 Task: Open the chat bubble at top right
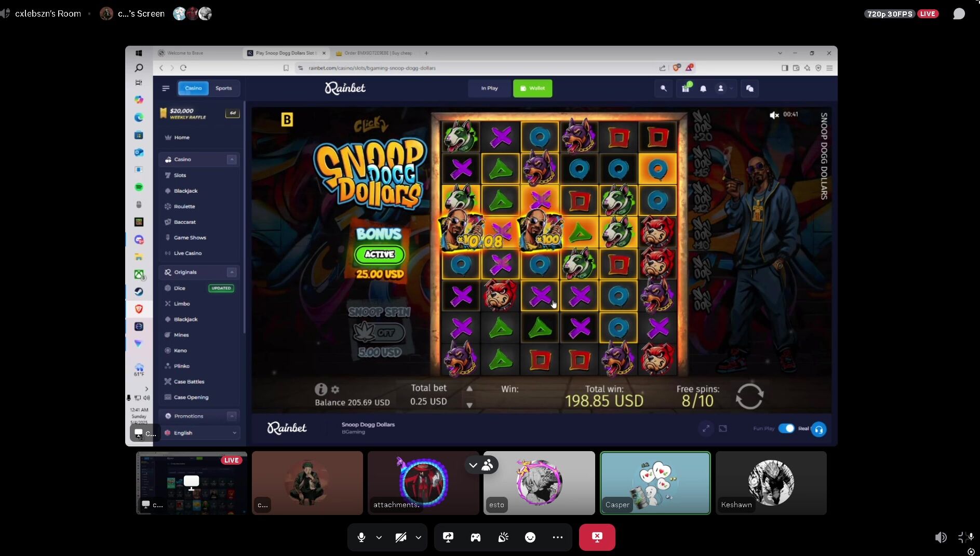959,14
